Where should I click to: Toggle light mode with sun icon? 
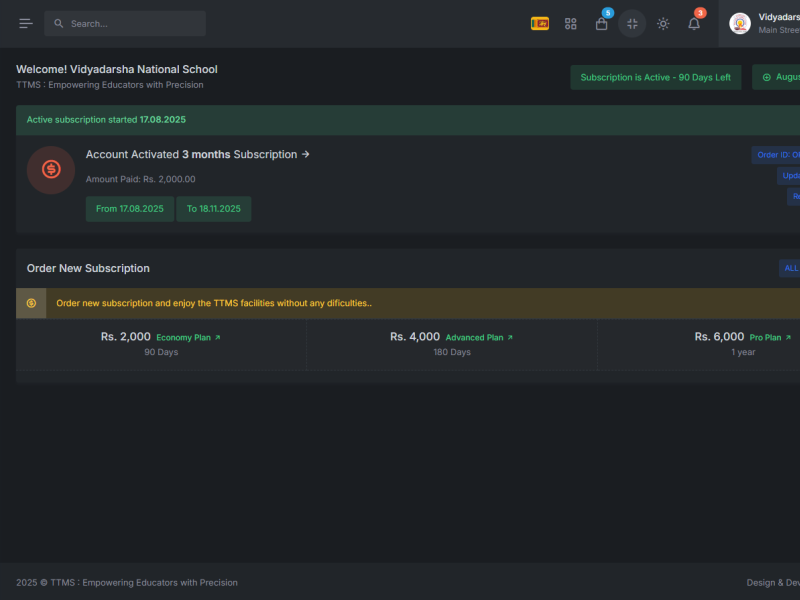(x=663, y=23)
